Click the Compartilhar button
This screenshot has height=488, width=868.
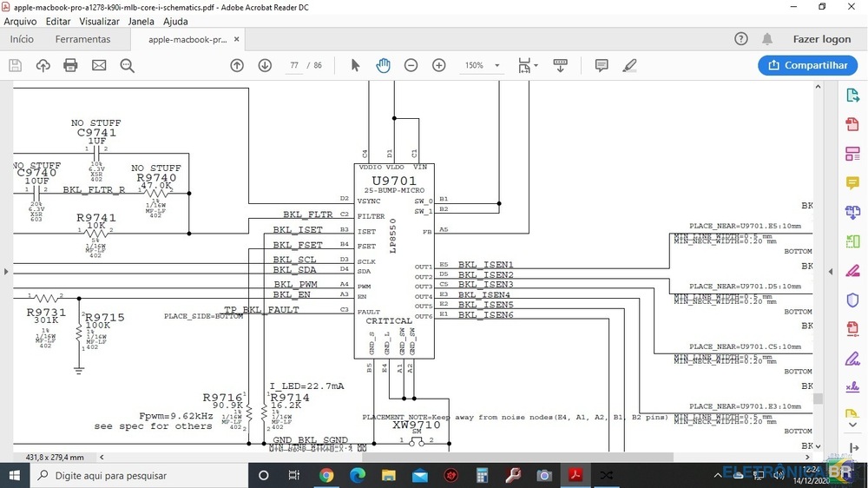pyautogui.click(x=807, y=65)
